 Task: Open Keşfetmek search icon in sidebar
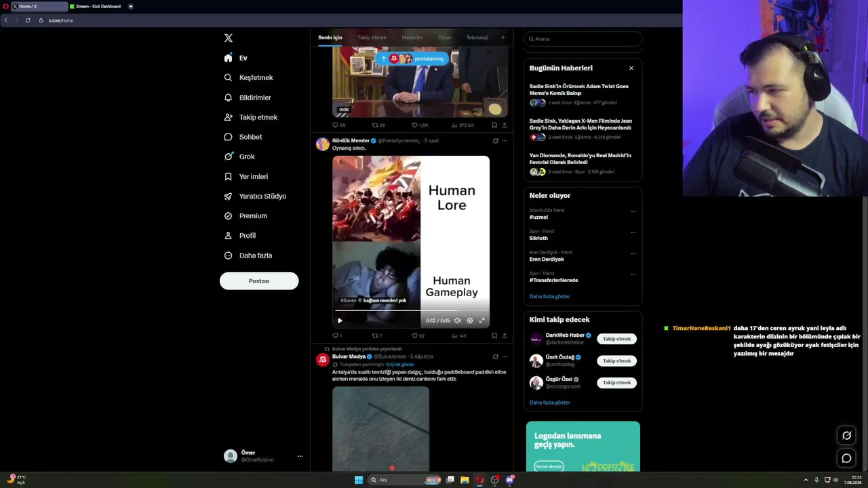[x=229, y=78]
